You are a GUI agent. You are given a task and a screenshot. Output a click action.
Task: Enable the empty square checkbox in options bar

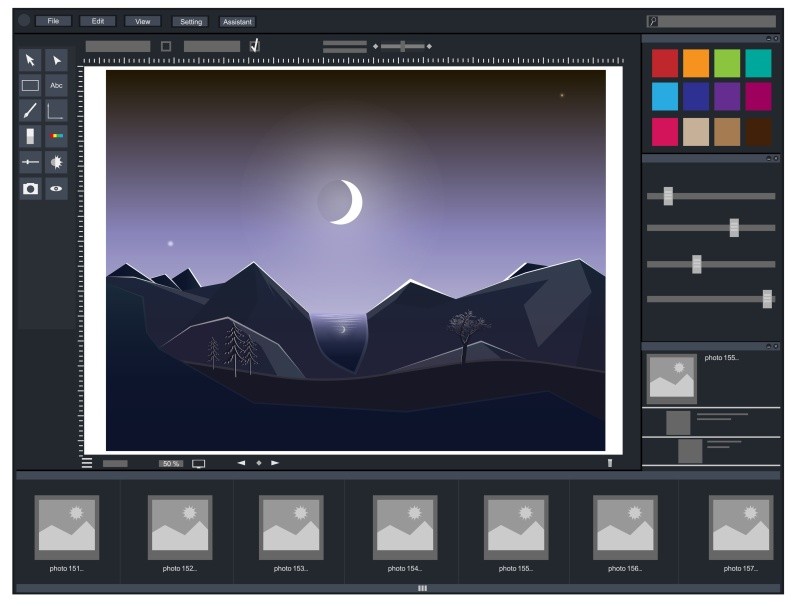coord(166,46)
